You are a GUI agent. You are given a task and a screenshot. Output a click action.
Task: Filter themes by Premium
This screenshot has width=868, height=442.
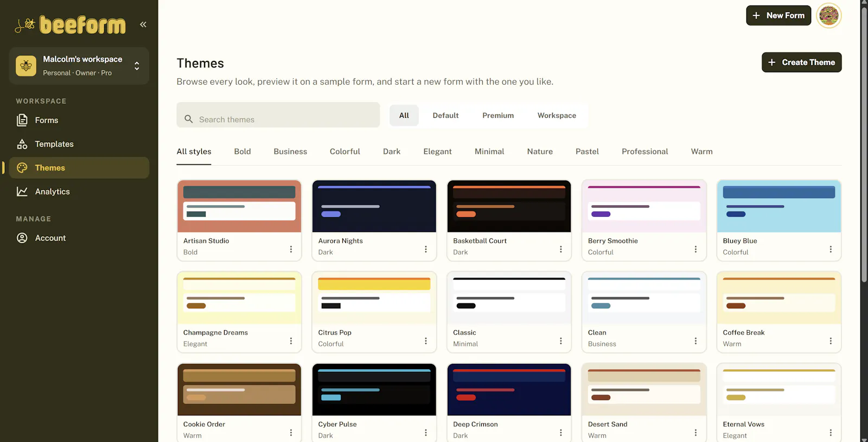[x=498, y=116]
